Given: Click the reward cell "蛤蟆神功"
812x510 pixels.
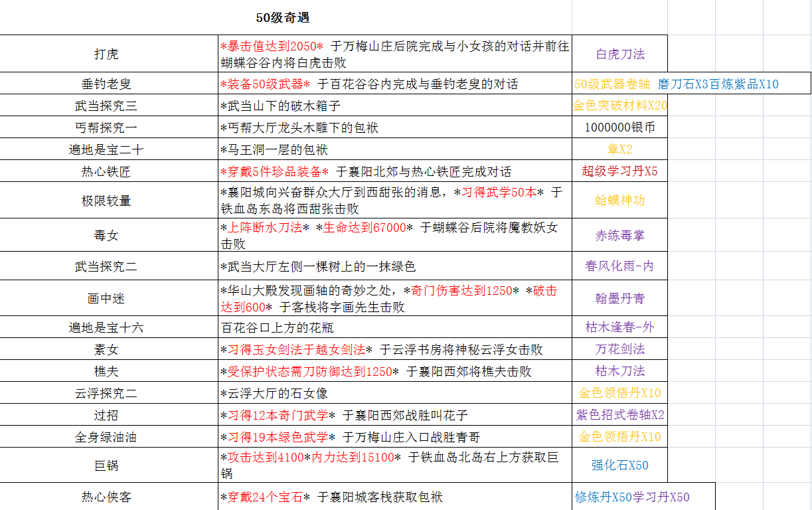Looking at the screenshot, I should click(x=620, y=201).
